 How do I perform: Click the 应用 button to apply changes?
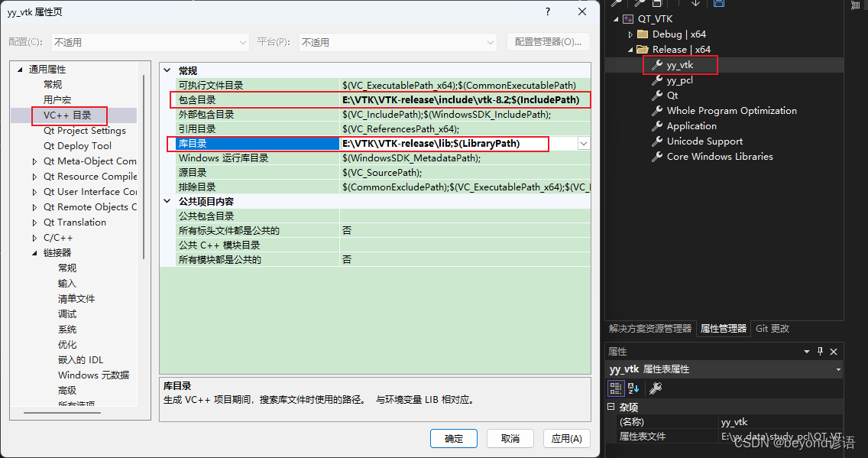coord(566,438)
